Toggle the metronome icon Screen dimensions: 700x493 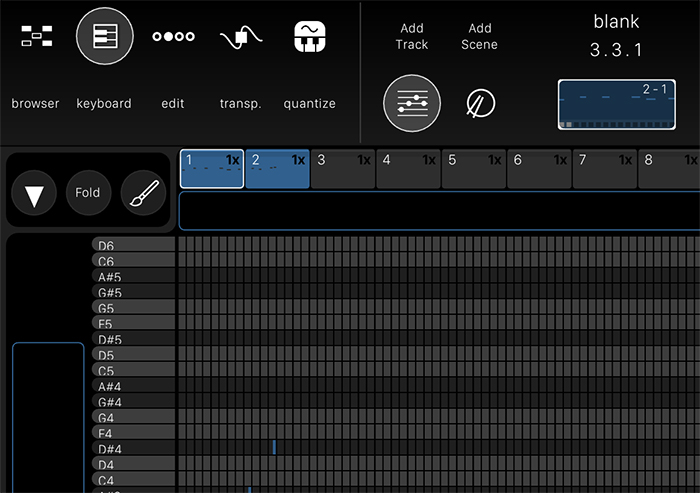point(480,103)
